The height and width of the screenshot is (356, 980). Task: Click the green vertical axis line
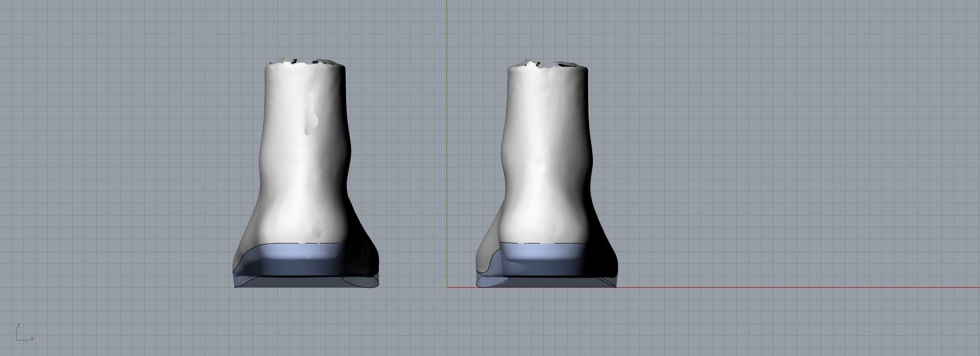pyautogui.click(x=447, y=133)
